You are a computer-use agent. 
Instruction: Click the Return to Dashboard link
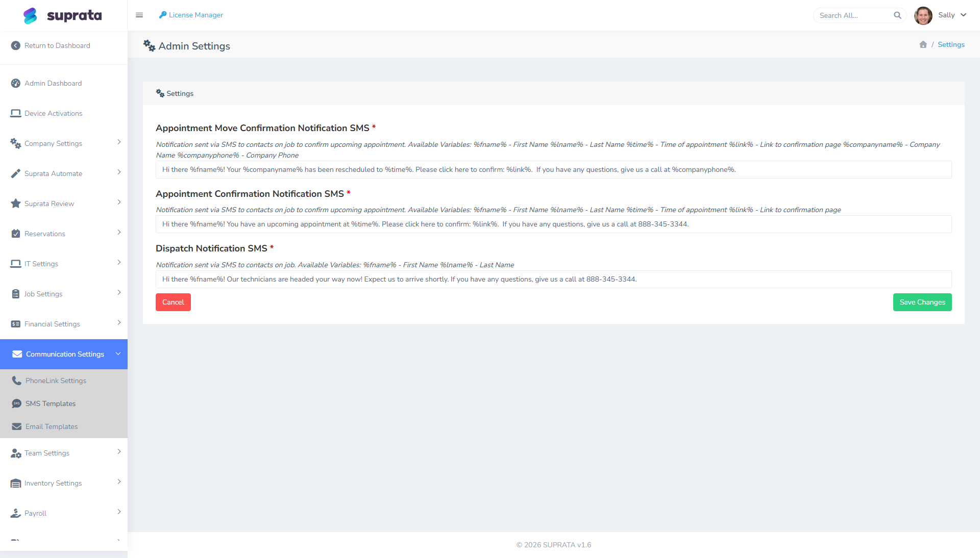(57, 45)
